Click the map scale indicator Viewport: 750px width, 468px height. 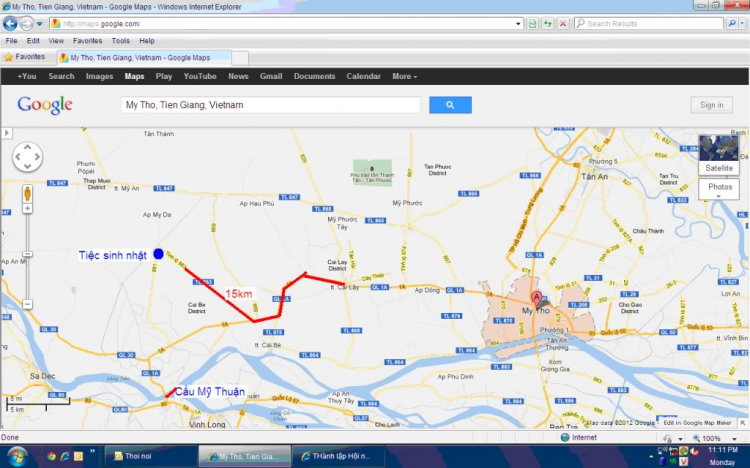point(37,403)
